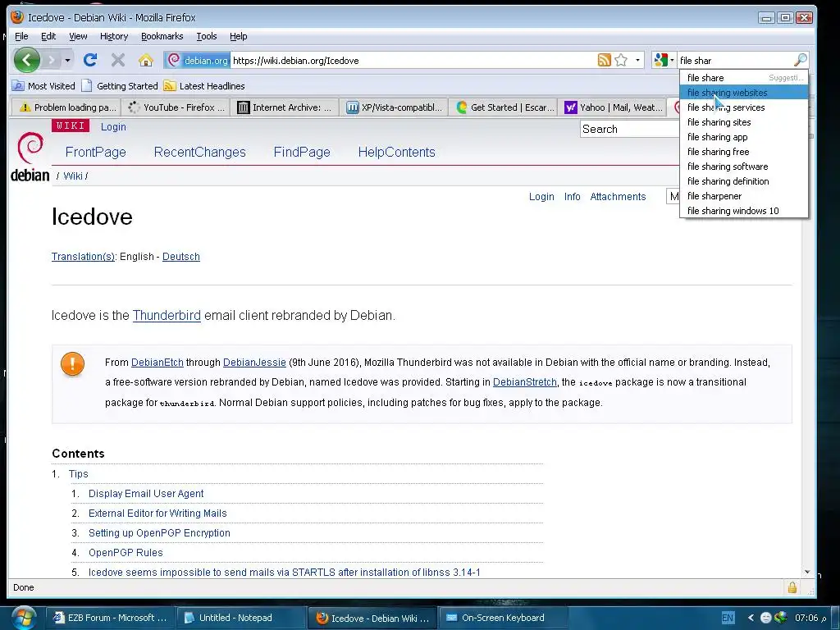
Task: Click the red WIKI badge
Action: click(71, 126)
